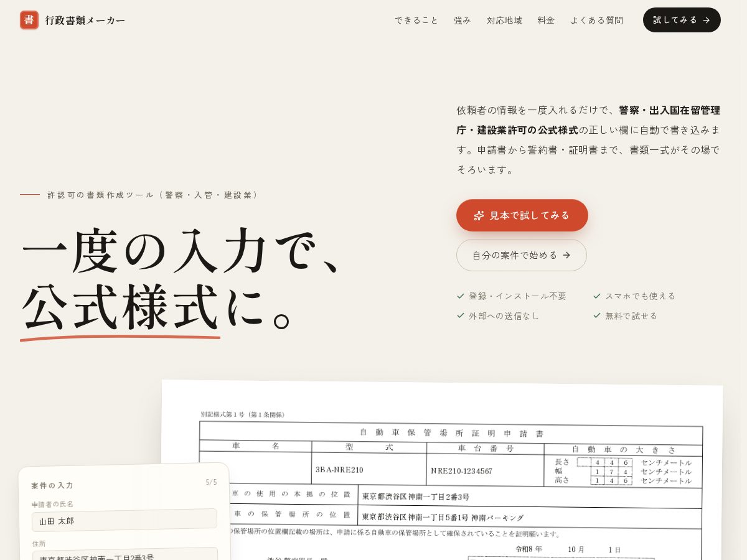Click the 無料で試せる text

click(631, 315)
